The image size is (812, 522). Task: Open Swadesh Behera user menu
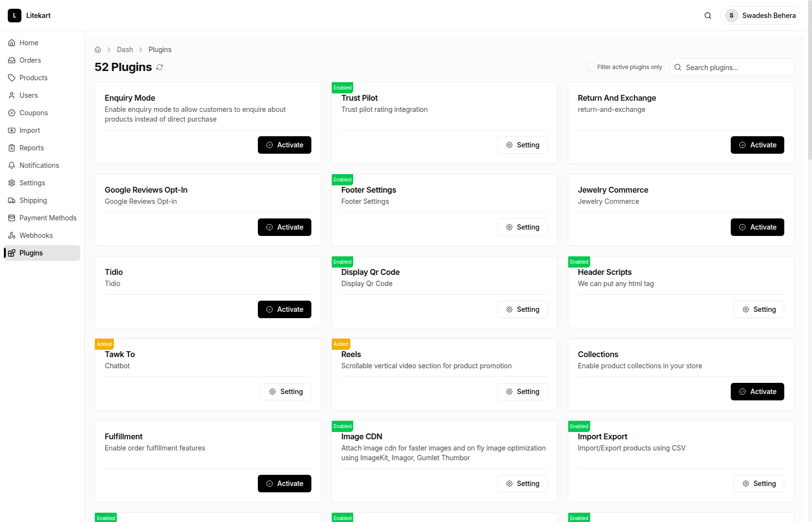coord(760,16)
